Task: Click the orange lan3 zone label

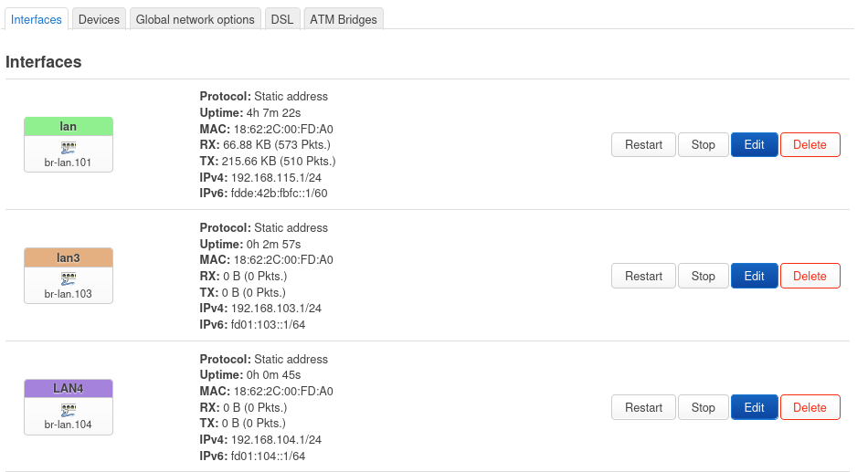Action: tap(69, 257)
